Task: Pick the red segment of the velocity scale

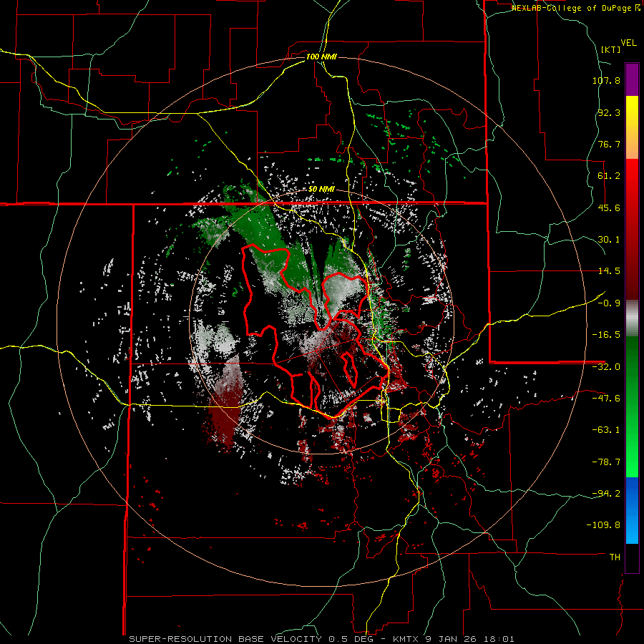Action: tap(632, 229)
